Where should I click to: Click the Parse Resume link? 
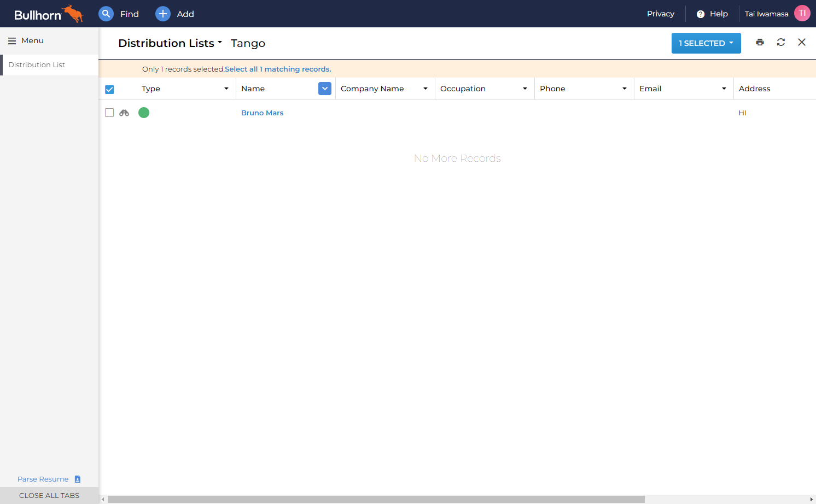click(x=43, y=479)
